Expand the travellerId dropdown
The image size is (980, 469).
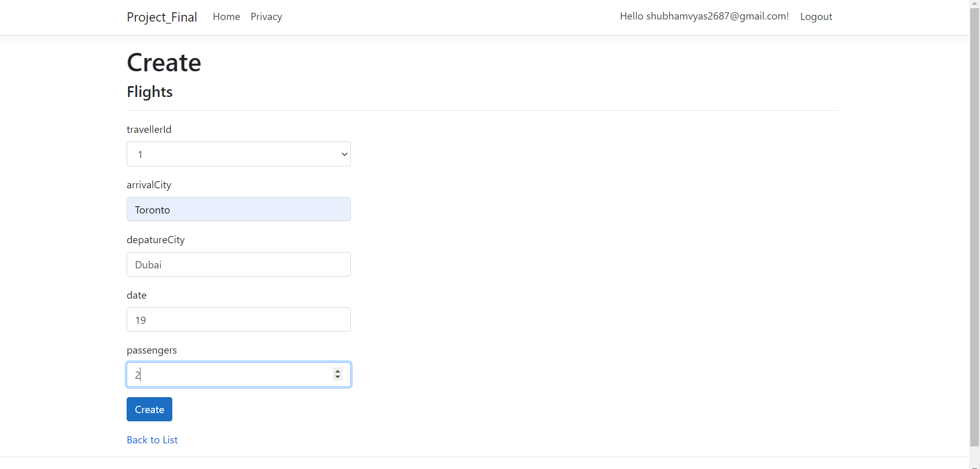coord(238,154)
